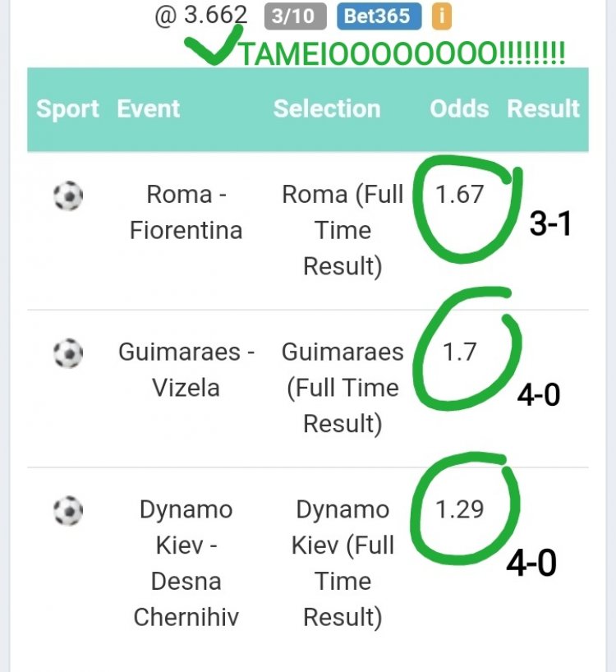Click the total odds @ 3.662

(201, 14)
